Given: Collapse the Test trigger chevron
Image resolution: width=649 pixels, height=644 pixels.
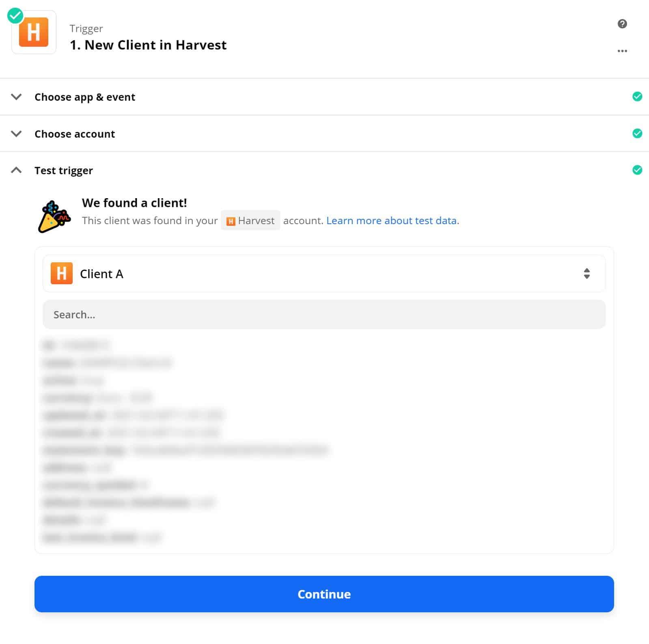Looking at the screenshot, I should coord(16,170).
